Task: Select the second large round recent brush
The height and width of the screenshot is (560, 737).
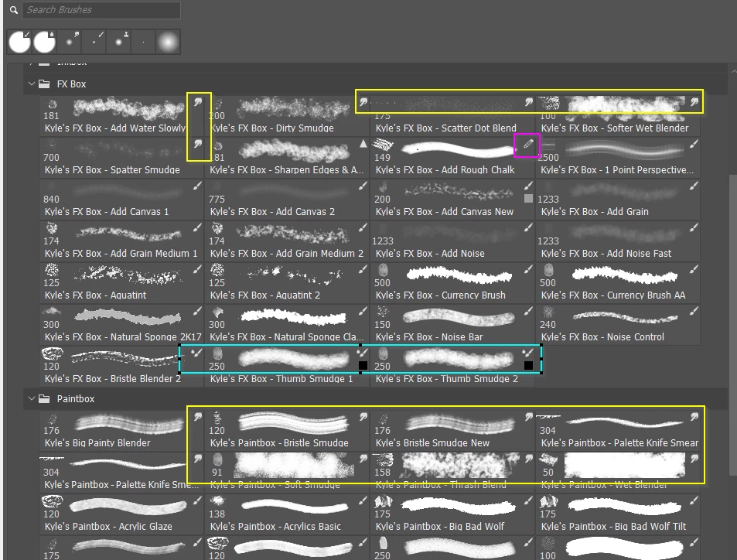Action: click(44, 42)
